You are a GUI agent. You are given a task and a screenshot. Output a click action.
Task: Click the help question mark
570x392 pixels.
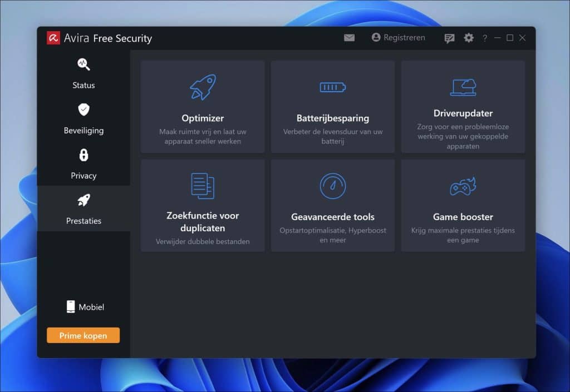pos(485,38)
